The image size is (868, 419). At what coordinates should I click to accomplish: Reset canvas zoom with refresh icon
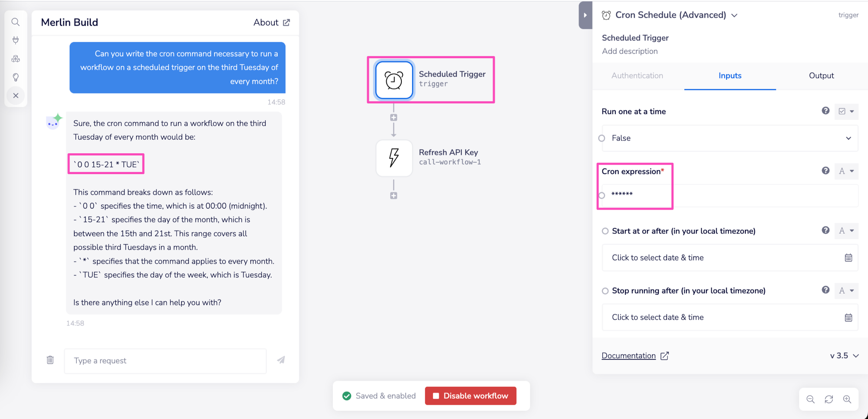[829, 399]
